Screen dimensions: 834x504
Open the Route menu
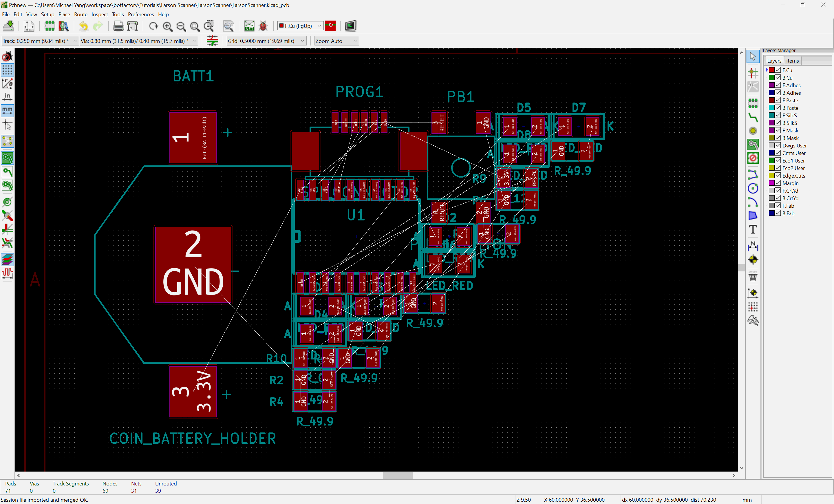[81, 14]
